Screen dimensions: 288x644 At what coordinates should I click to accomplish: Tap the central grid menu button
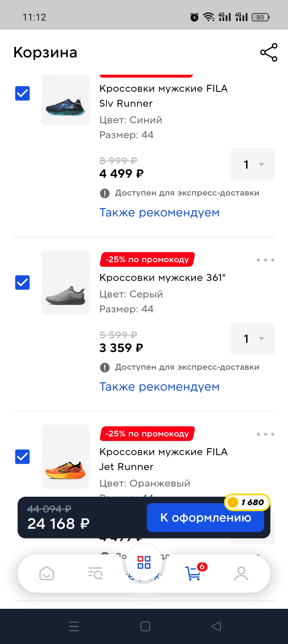144,562
